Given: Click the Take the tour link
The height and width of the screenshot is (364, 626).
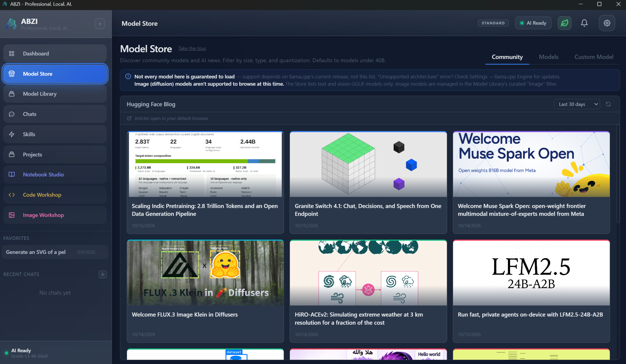Looking at the screenshot, I should click(192, 48).
